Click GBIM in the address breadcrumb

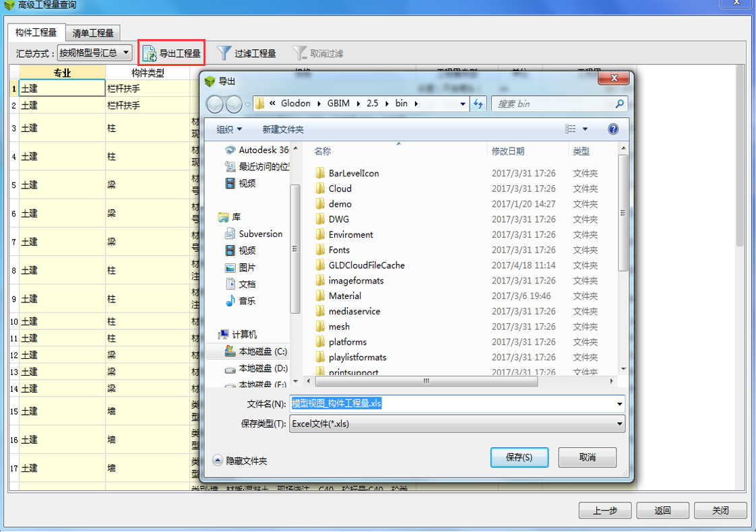pos(338,103)
